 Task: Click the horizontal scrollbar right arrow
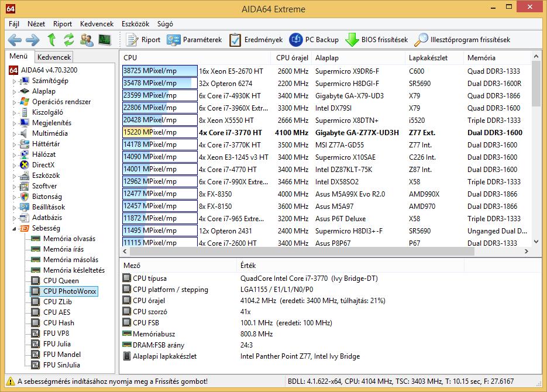(x=527, y=251)
